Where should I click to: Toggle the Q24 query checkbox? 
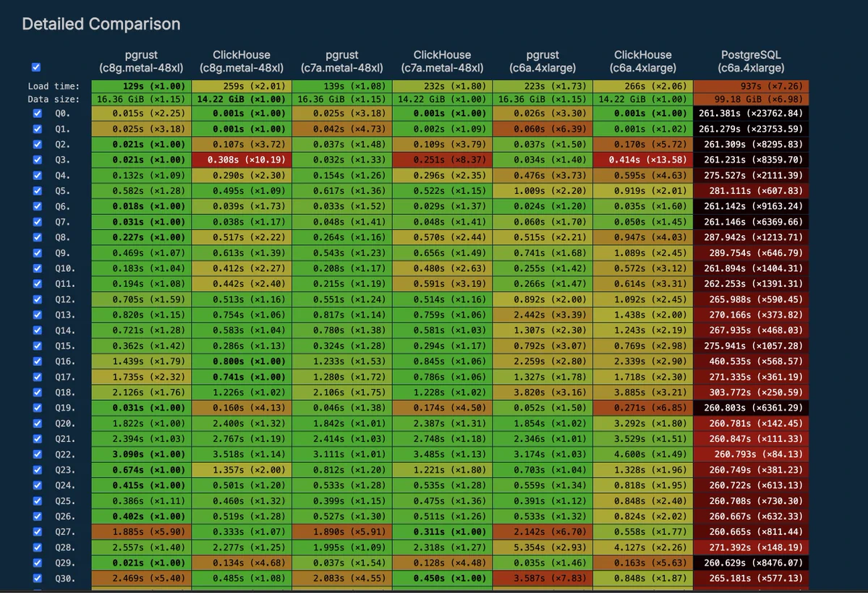pos(37,485)
